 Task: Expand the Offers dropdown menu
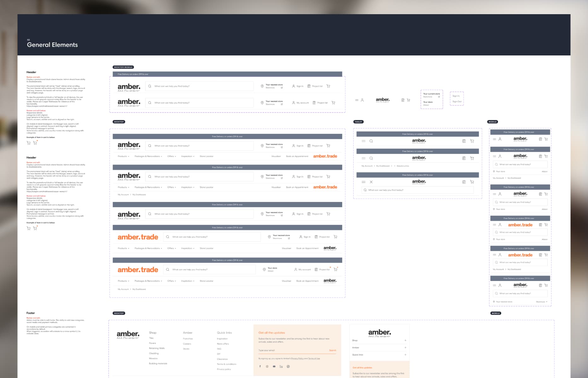pyautogui.click(x=171, y=156)
